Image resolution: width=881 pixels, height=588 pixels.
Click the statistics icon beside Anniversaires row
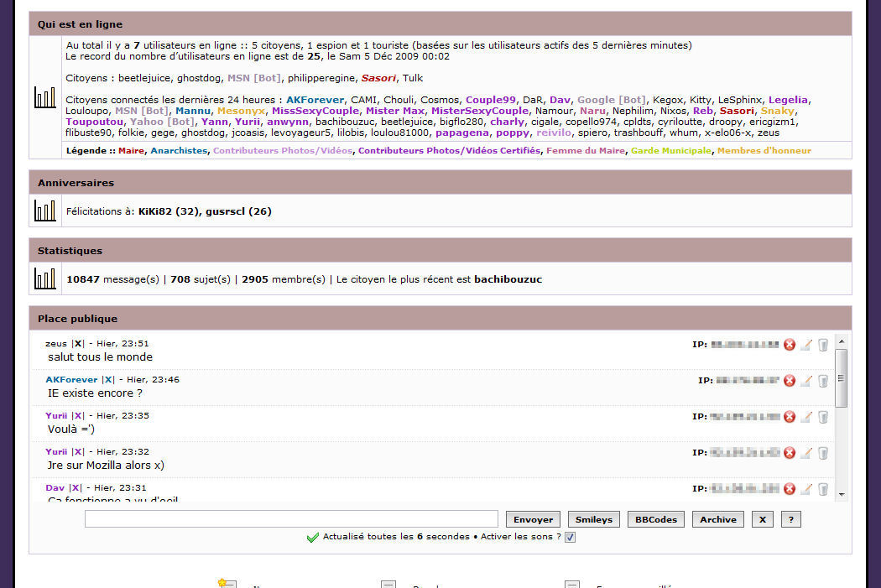point(45,211)
